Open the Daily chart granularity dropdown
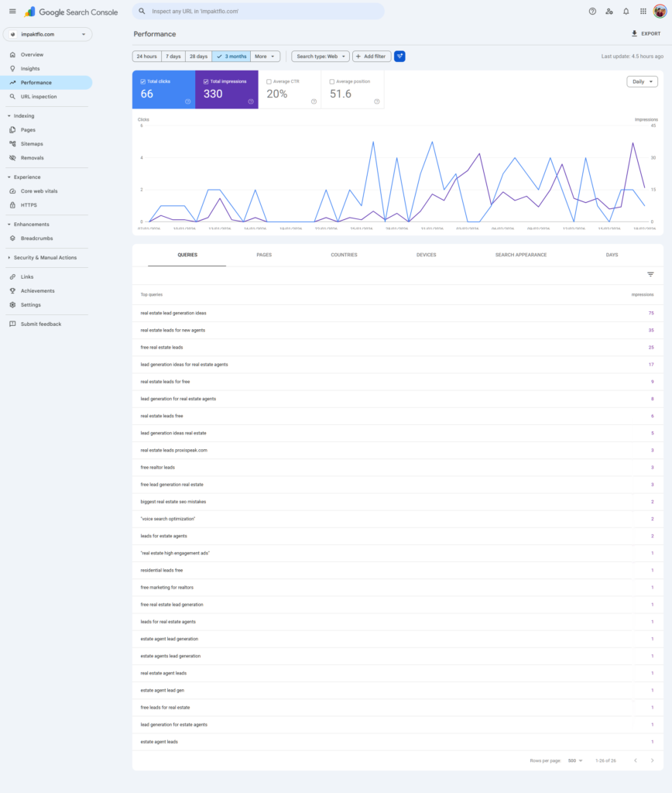 point(642,81)
